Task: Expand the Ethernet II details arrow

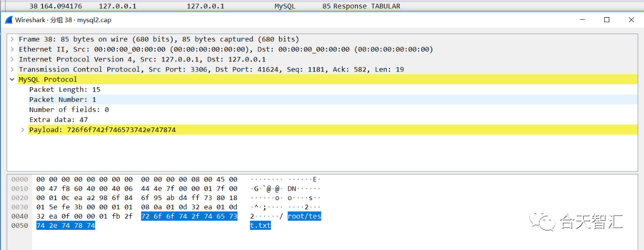Action: (x=12, y=49)
